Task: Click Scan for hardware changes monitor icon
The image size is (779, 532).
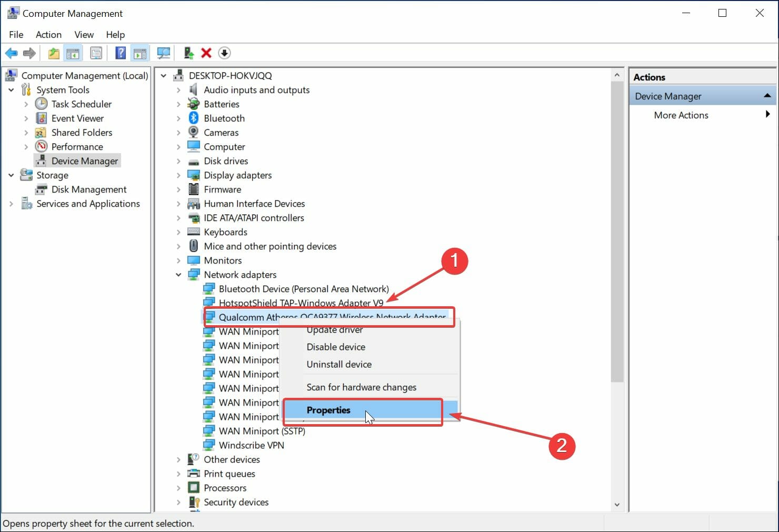Action: pos(164,53)
